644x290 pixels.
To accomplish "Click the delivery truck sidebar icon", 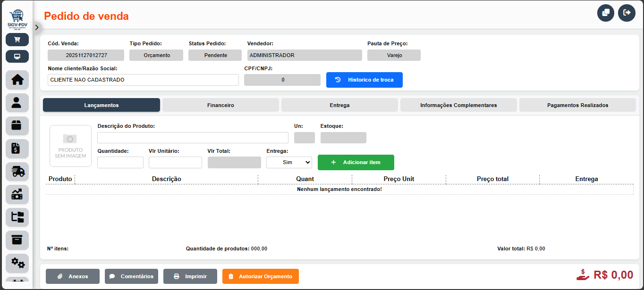I will pos(17,172).
